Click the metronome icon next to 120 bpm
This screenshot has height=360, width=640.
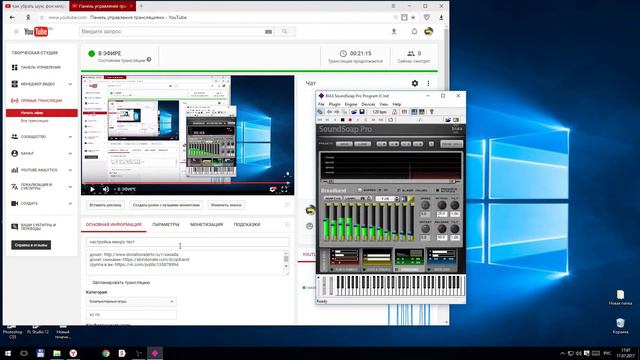coord(394,111)
